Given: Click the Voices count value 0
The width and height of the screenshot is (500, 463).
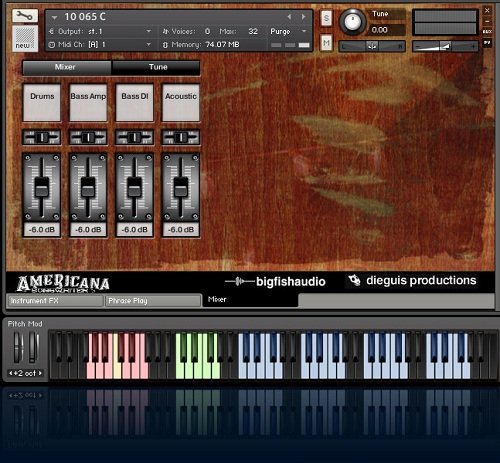Looking at the screenshot, I should click(207, 31).
